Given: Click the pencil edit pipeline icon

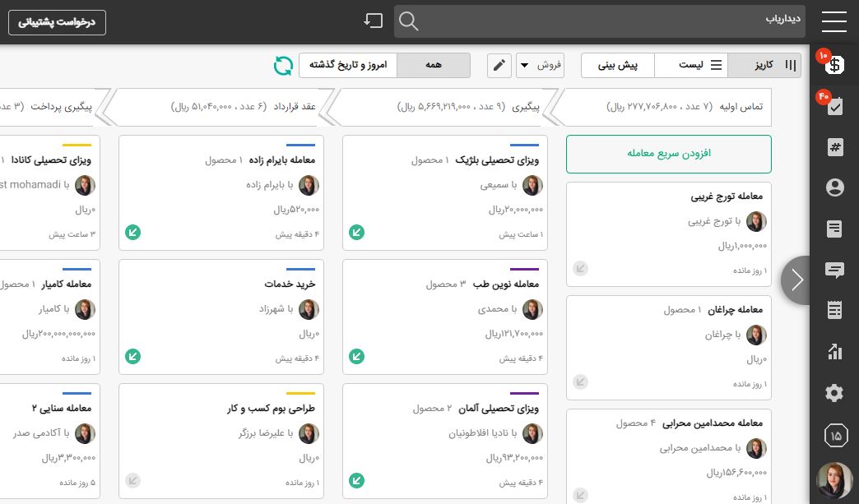Looking at the screenshot, I should (499, 66).
